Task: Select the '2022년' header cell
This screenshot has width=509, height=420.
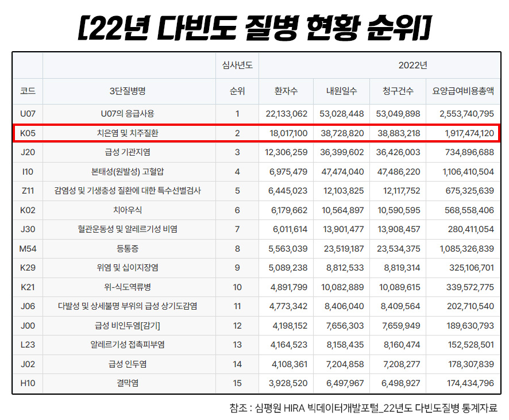Action: pyautogui.click(x=412, y=65)
